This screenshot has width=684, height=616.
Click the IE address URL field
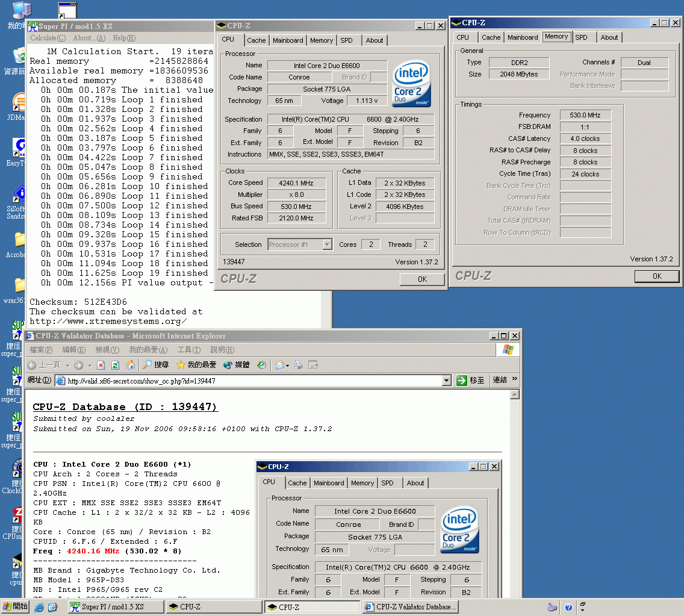coord(254,381)
